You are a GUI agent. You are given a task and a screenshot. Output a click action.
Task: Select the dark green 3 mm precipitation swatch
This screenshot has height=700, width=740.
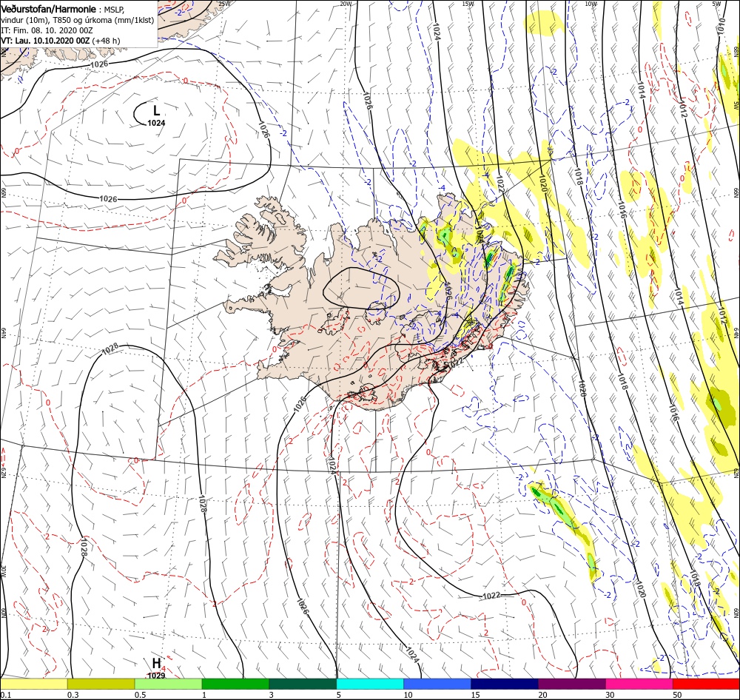(303, 684)
